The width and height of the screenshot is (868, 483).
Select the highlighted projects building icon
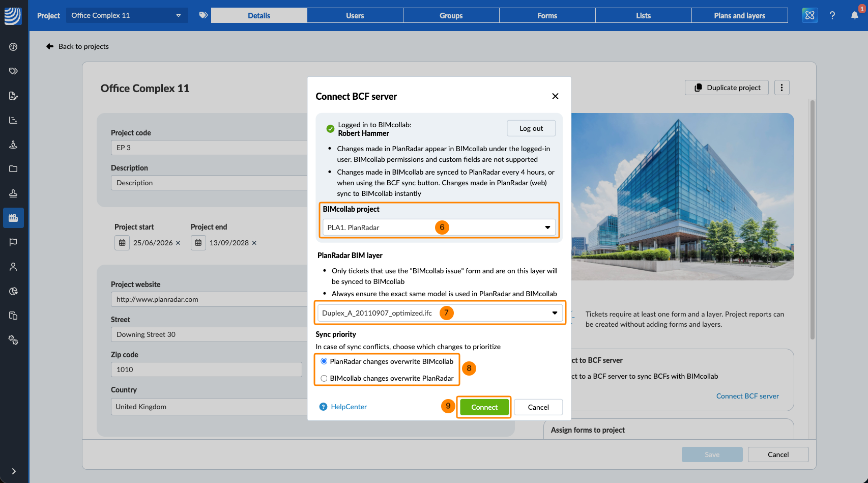(13, 218)
